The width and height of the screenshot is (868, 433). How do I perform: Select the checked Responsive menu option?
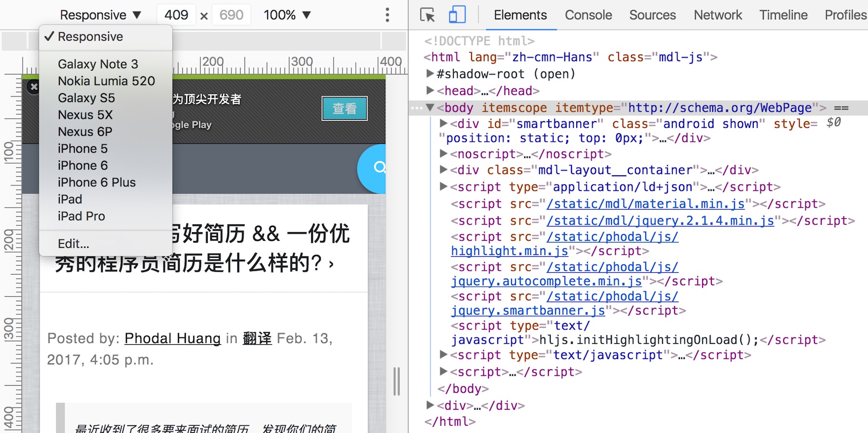coord(106,37)
